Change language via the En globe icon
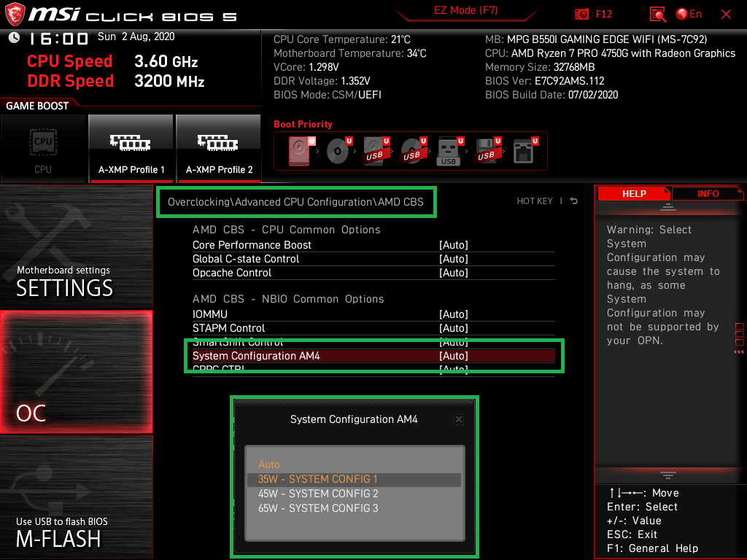Viewport: 747px width, 560px height. pyautogui.click(x=689, y=14)
